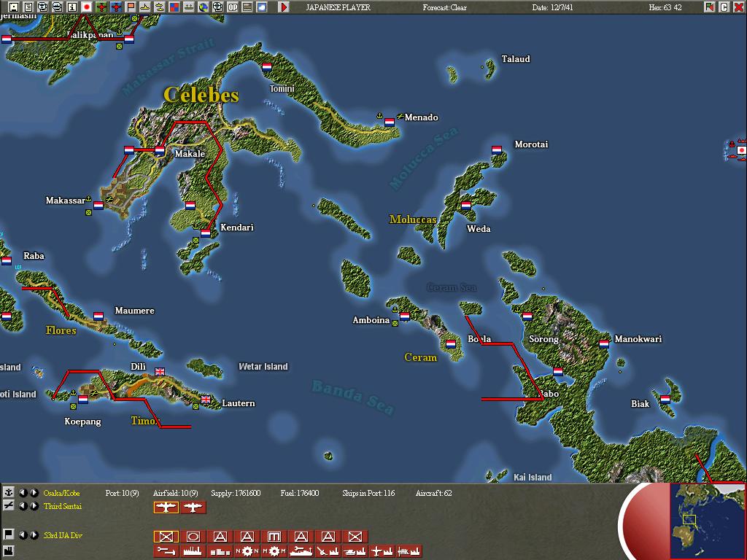The image size is (747, 560).
Task: Click the Dutch flag at Manokwari
Action: tap(604, 344)
